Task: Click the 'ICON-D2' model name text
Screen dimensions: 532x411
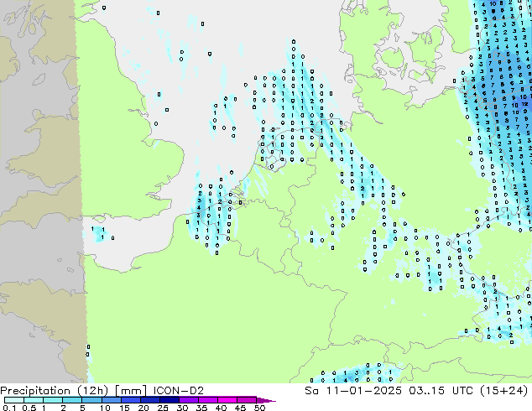Action: click(x=179, y=390)
